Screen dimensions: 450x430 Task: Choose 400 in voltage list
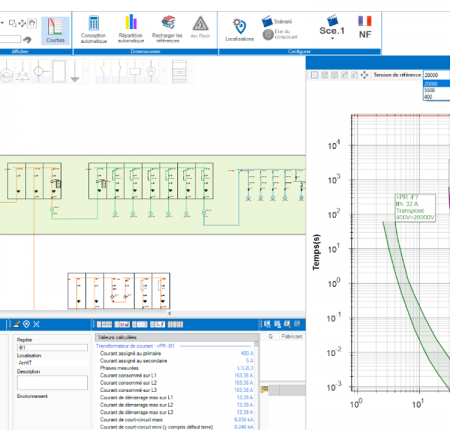click(436, 97)
